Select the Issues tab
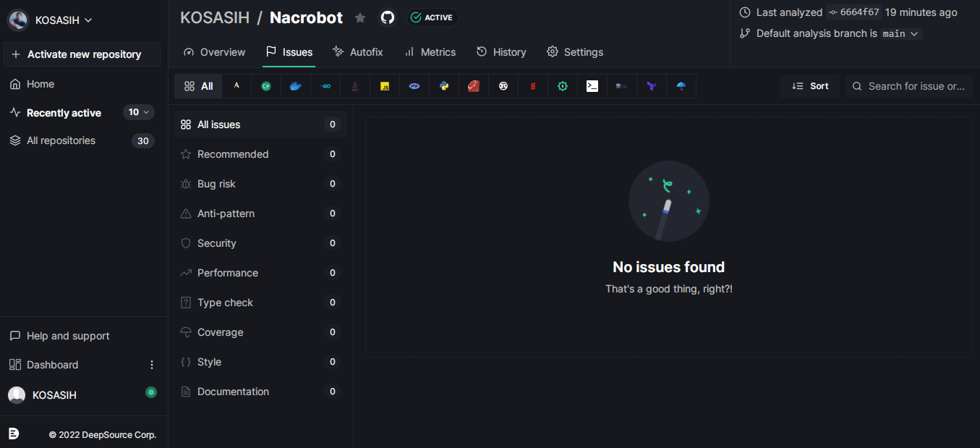This screenshot has height=448, width=980. click(289, 52)
